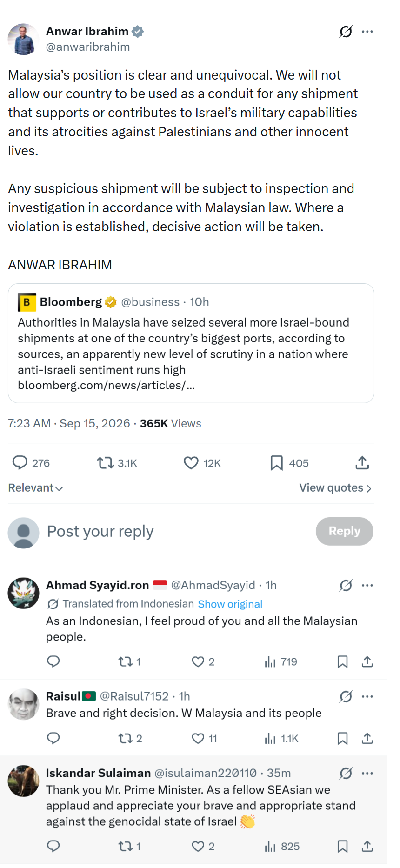The height and width of the screenshot is (868, 400).
Task: Open the three-dot menu on Anwar Ibrahim's post
Action: 367,32
